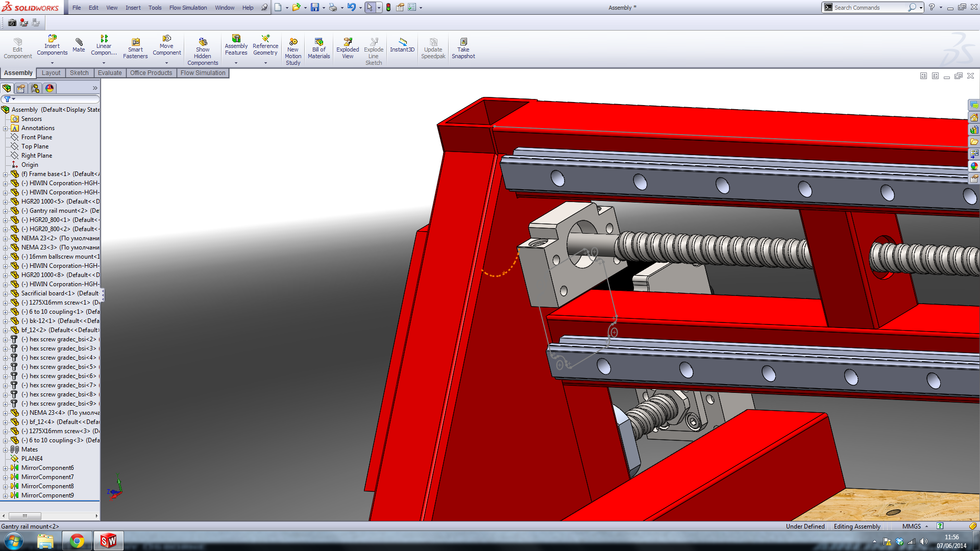Screen dimensions: 980x551
Task: Open the DisplayManager tab icon
Action: point(50,88)
